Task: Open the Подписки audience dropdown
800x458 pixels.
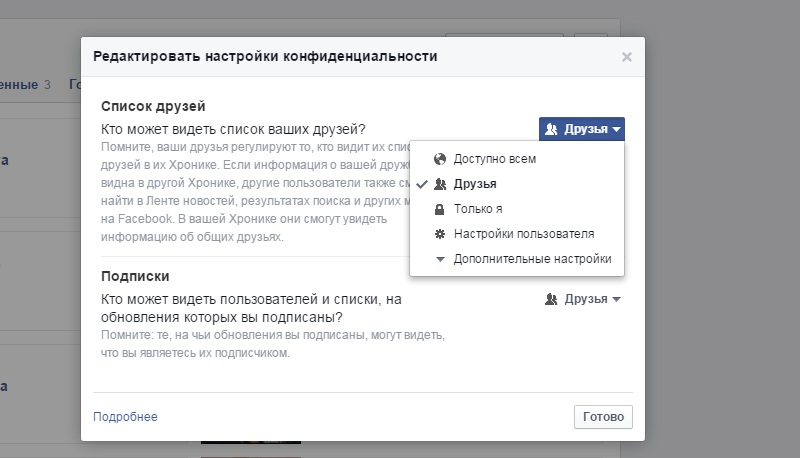Action: point(583,299)
